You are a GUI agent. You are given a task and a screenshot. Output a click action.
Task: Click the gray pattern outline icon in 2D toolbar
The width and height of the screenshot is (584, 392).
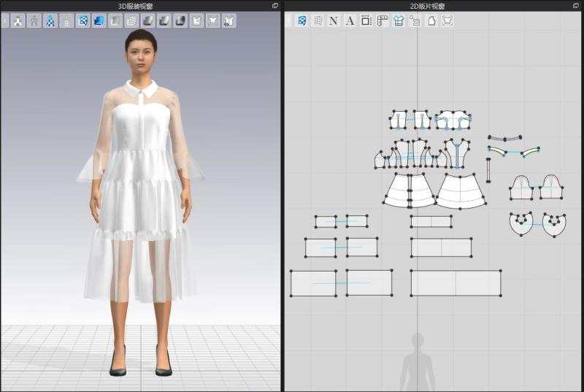[318, 20]
